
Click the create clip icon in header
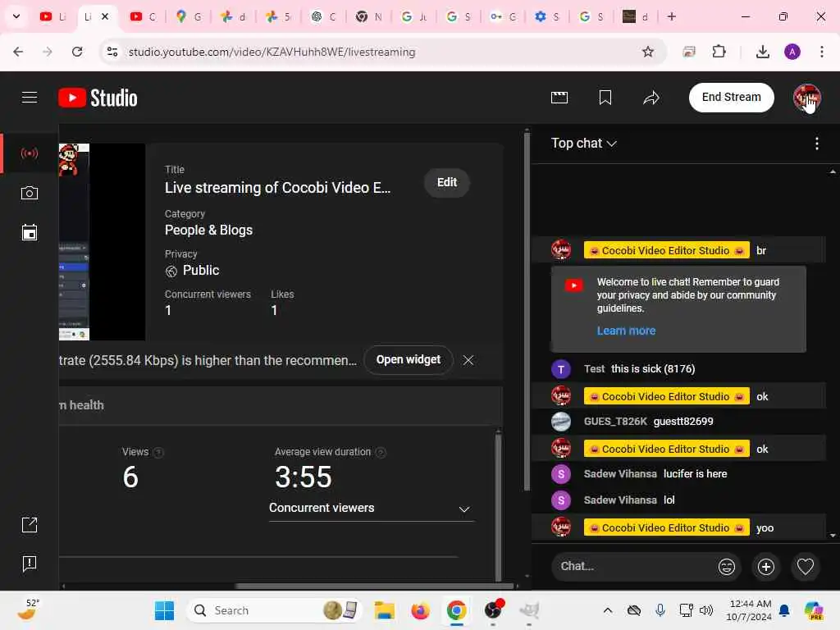click(559, 98)
